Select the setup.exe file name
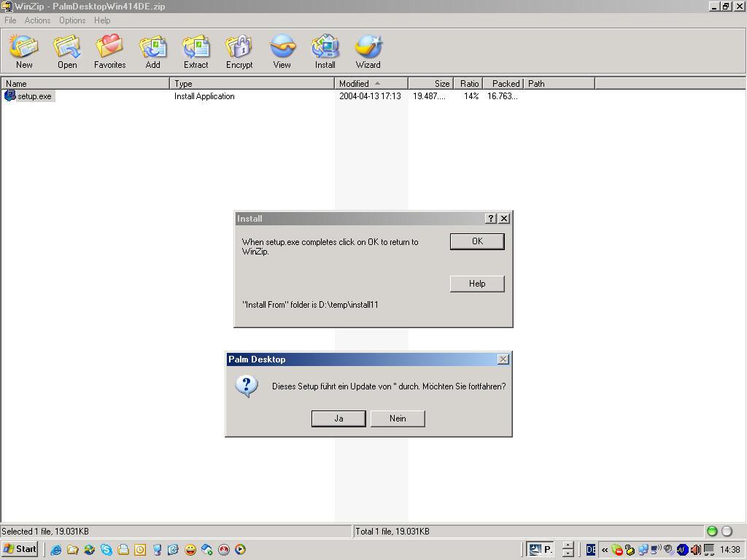Screen dimensions: 747x560 tap(34, 96)
